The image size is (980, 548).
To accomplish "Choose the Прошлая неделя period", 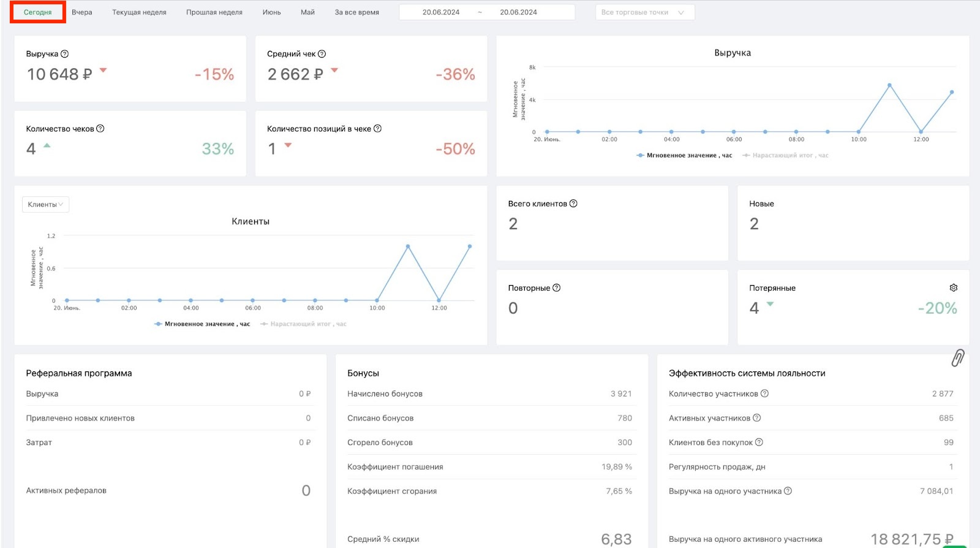I will (214, 12).
